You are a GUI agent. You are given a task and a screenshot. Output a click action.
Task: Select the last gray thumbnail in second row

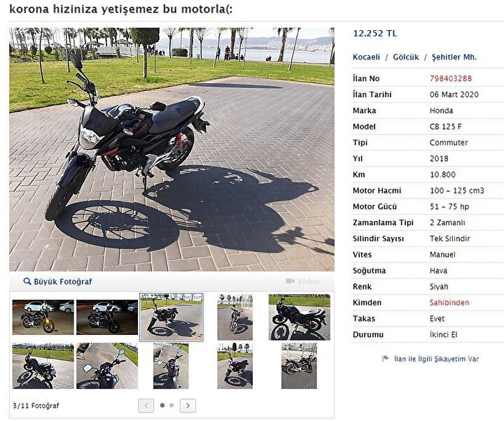point(299,366)
